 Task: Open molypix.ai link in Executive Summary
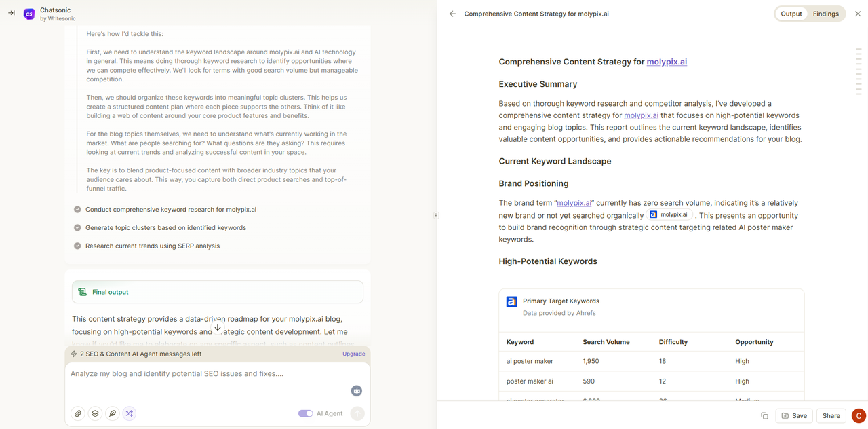point(642,115)
